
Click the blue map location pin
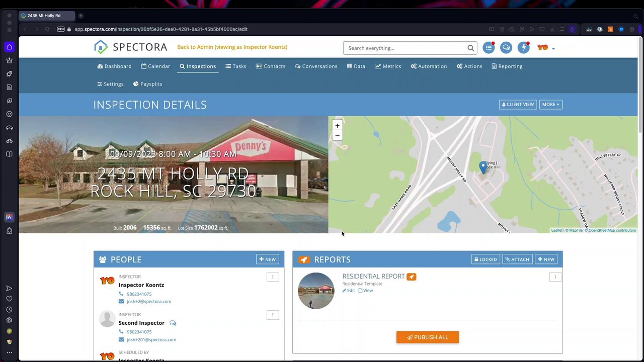click(x=483, y=167)
